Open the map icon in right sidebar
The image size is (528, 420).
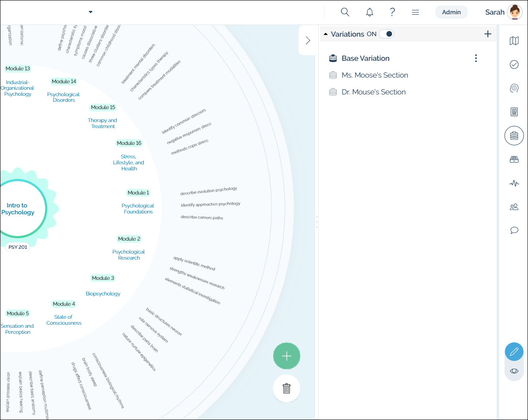click(514, 41)
